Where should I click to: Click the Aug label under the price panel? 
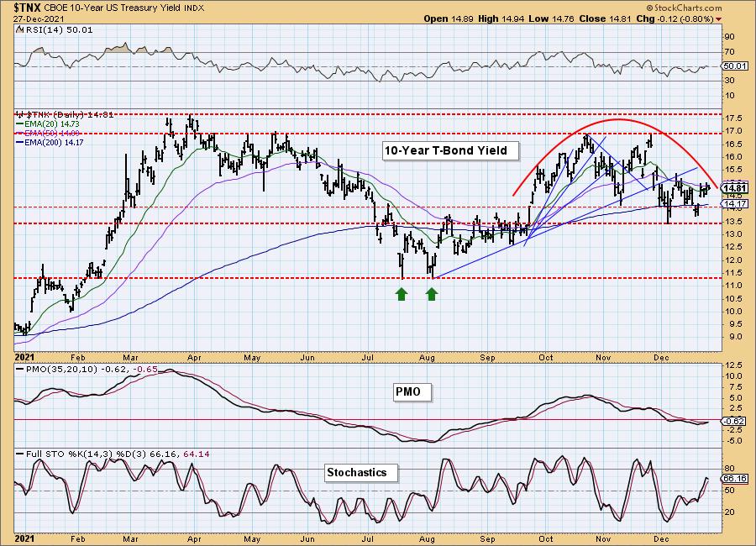428,358
